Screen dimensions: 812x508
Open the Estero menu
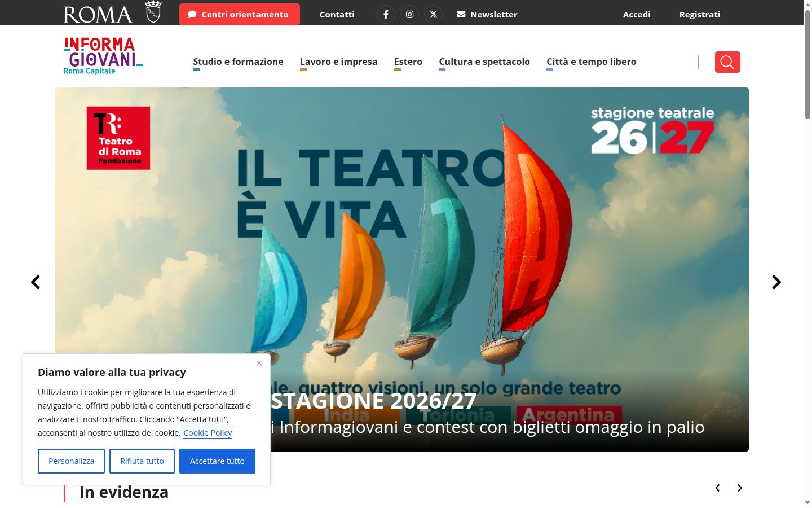[x=408, y=62]
